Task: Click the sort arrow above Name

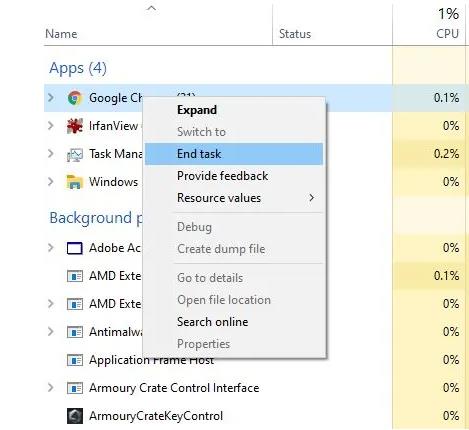Action: coord(151,9)
